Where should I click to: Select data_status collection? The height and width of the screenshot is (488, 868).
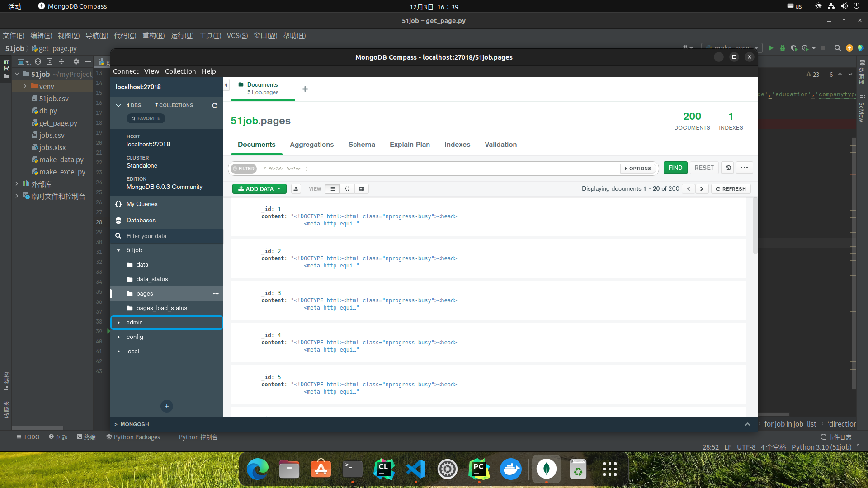point(167,279)
